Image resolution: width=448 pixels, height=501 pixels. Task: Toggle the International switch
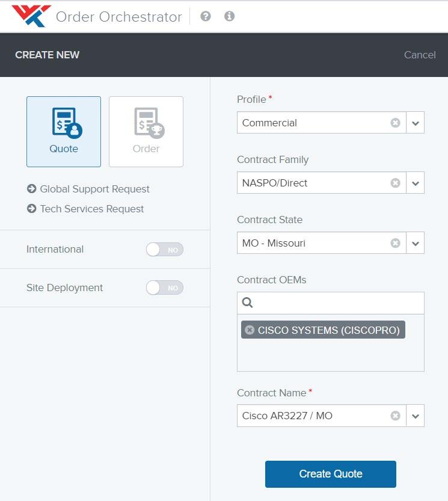pyautogui.click(x=165, y=250)
